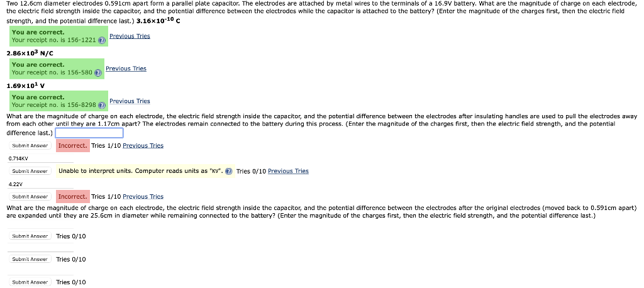644x288 pixels.
Task: Open help icon after units error message
Action: (229, 171)
